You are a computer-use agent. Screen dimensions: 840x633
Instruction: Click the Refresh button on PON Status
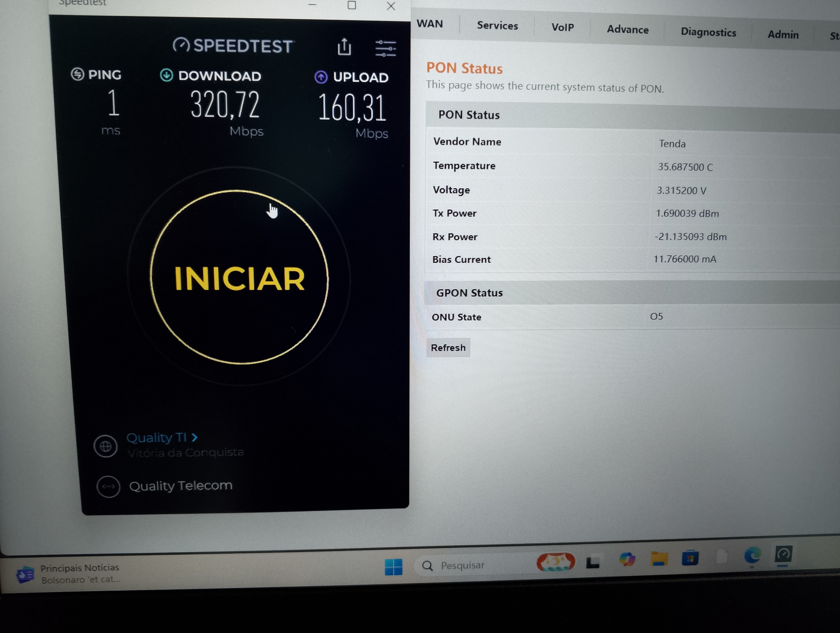pyautogui.click(x=448, y=348)
